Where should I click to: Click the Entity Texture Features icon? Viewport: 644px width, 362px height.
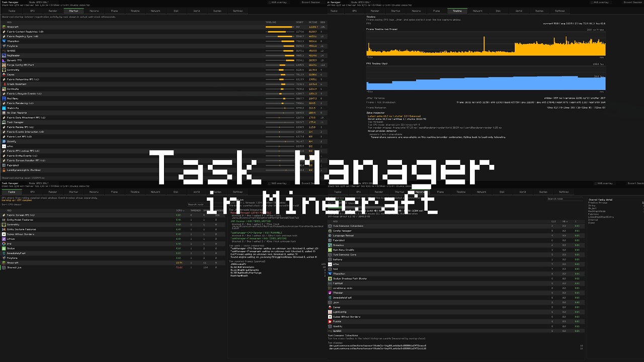[x=4, y=229]
